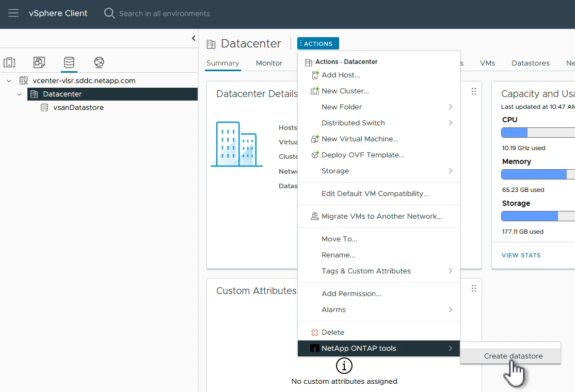Select the Networking inventory icon
This screenshot has width=575, height=392.
point(99,63)
